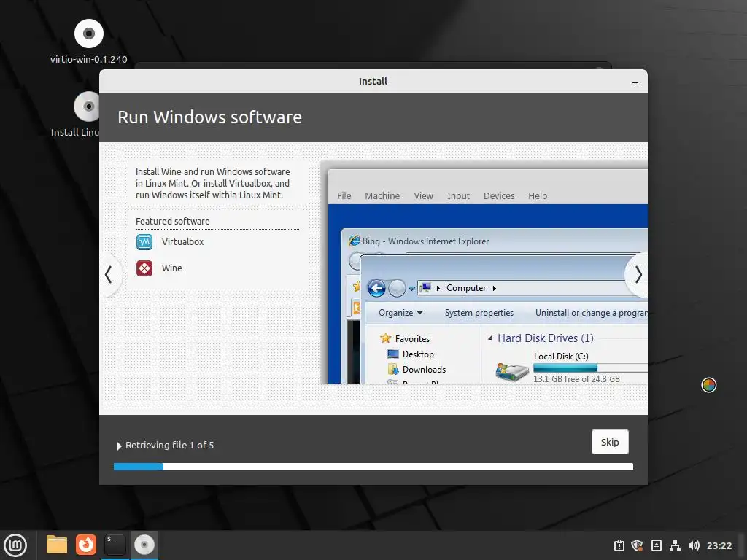Open the Linux Mint start menu
The image size is (747, 560).
click(15, 545)
